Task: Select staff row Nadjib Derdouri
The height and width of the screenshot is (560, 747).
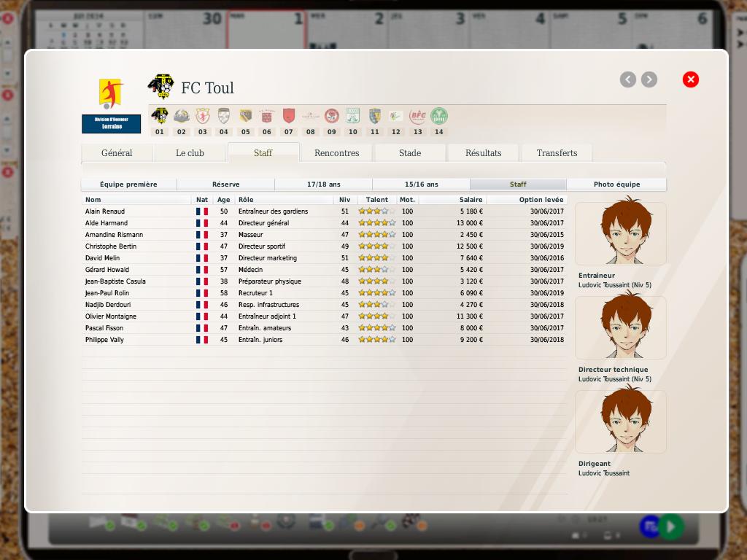Action: pos(324,304)
